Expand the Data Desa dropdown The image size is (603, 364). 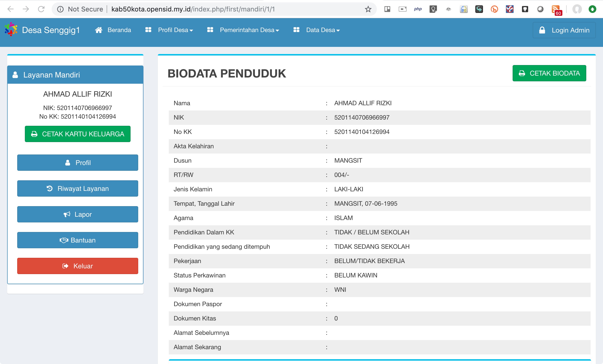pyautogui.click(x=323, y=30)
